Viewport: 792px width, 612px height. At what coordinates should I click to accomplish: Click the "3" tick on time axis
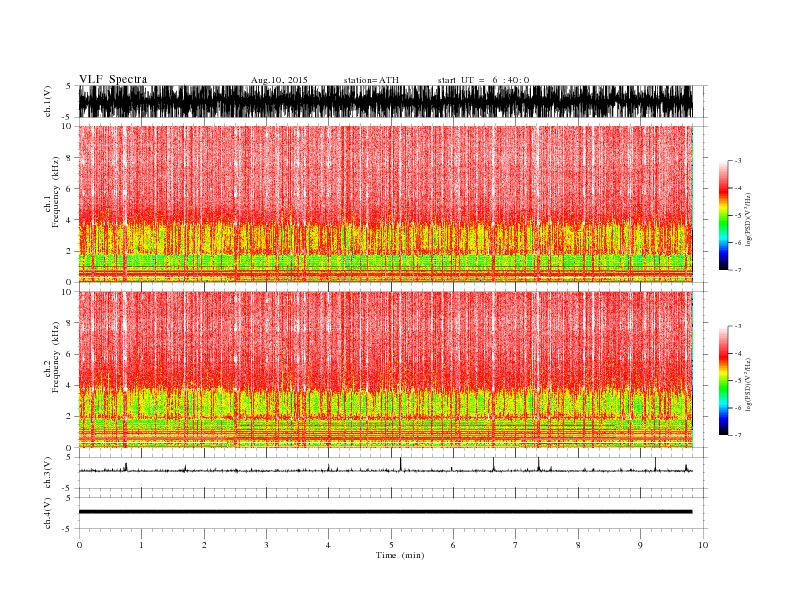tap(266, 545)
